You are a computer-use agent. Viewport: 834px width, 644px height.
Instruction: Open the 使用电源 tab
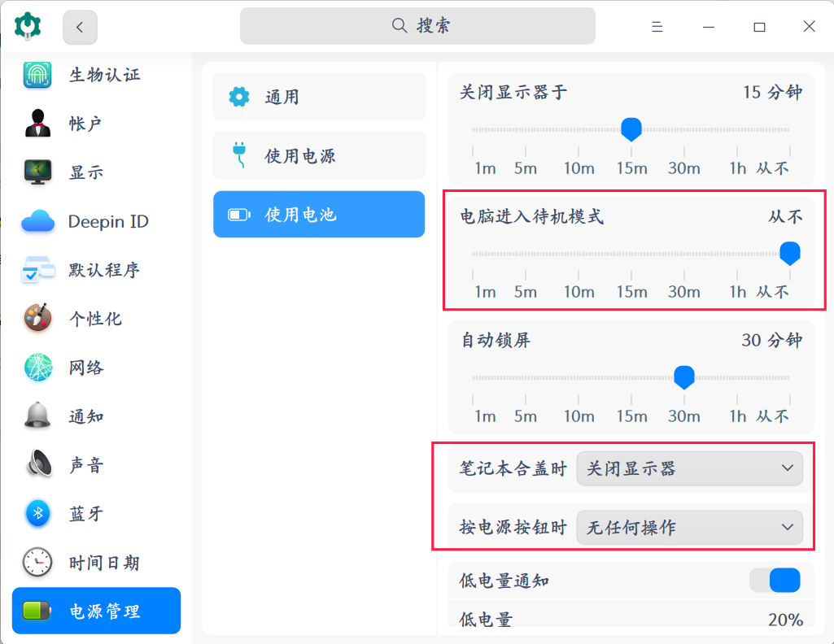[319, 155]
